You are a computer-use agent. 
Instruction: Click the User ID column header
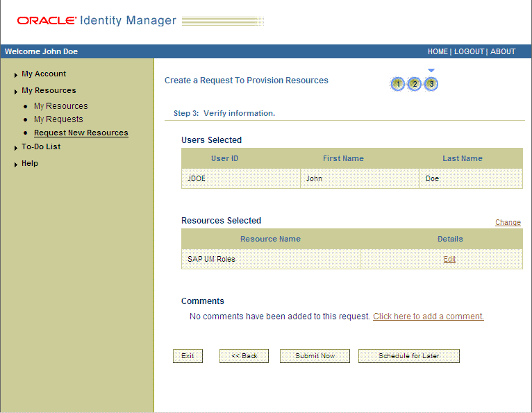[x=224, y=158]
